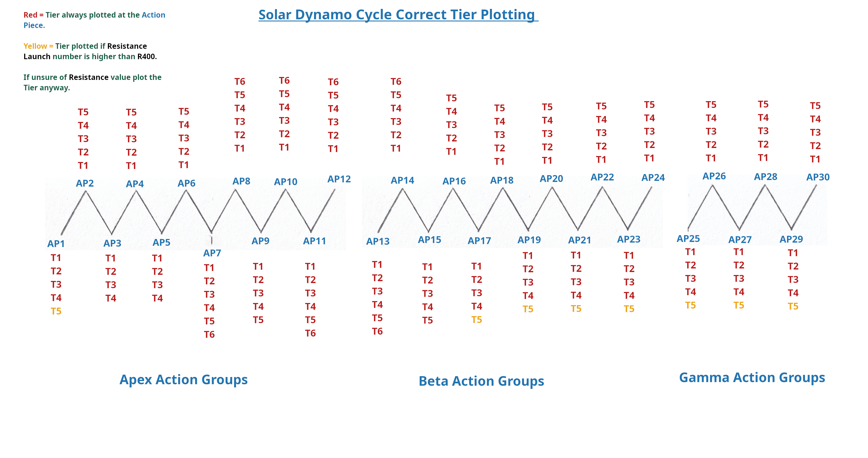Viewport: 868px width, 458px height.
Task: Click the yellow T5 under AP23
Action: [x=629, y=309]
